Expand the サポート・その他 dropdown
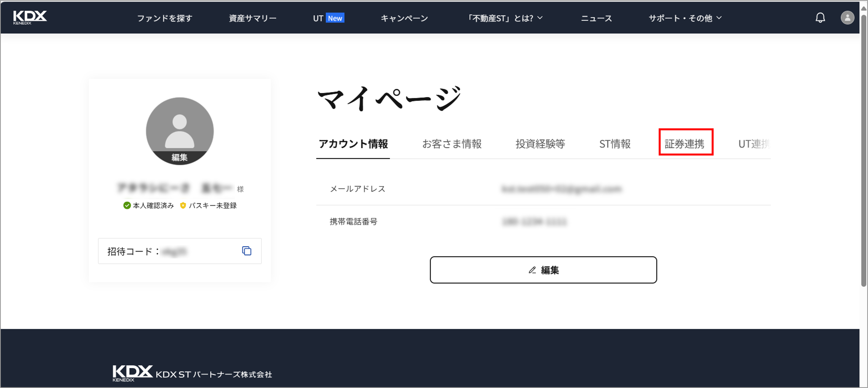This screenshot has height=388, width=868. click(685, 18)
